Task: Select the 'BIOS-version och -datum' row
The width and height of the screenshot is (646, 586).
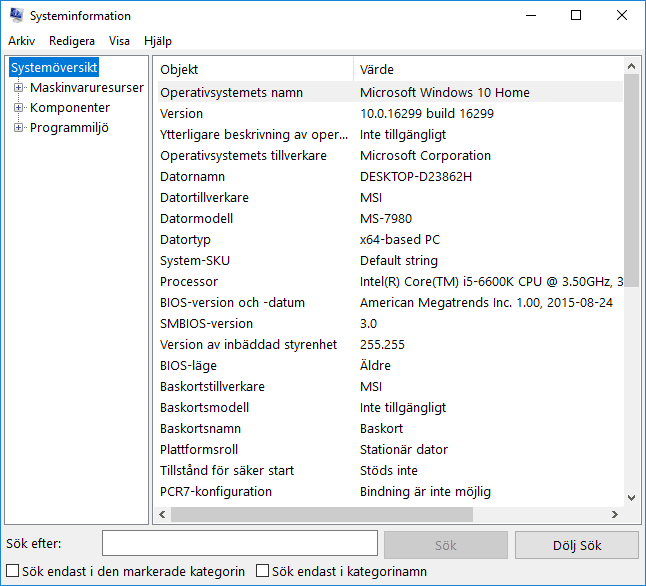Action: click(390, 302)
